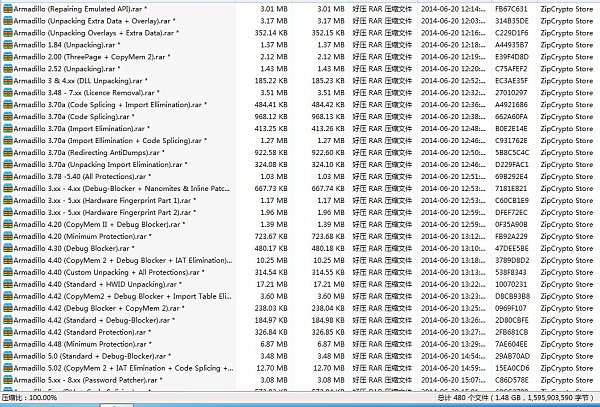Screen dimensions: 600x407
Task: Click the icon of Armadillo 3.70a (Import Elimination).rar
Action: tap(8, 129)
